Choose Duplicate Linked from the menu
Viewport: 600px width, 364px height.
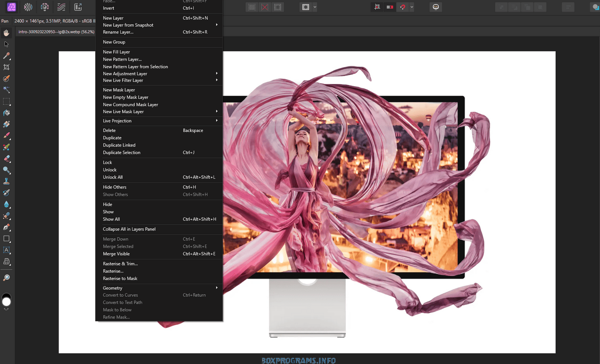click(x=119, y=145)
